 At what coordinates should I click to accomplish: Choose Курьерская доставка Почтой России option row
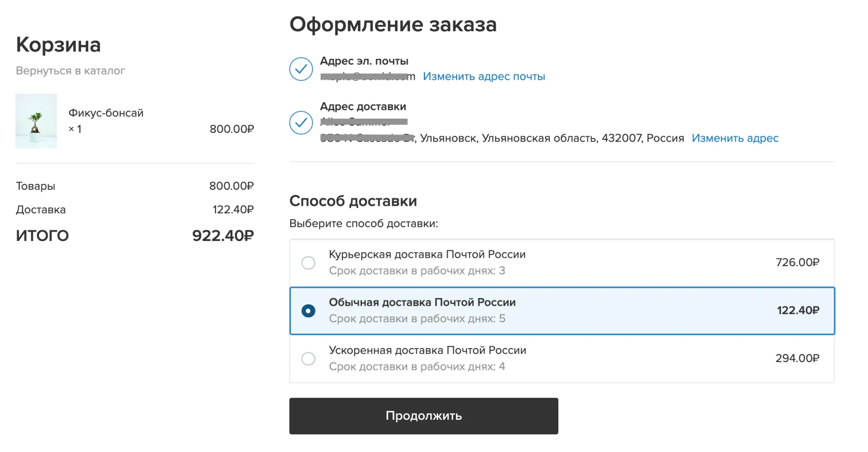(562, 263)
